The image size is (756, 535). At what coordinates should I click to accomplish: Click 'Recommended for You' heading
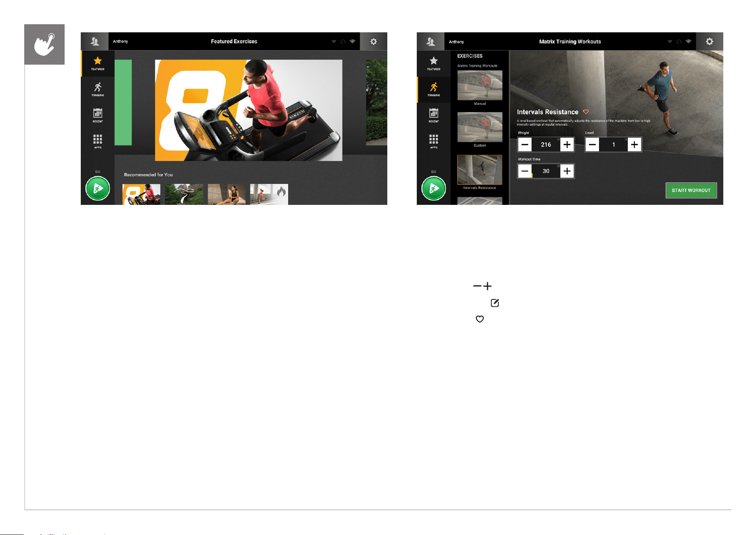point(148,175)
